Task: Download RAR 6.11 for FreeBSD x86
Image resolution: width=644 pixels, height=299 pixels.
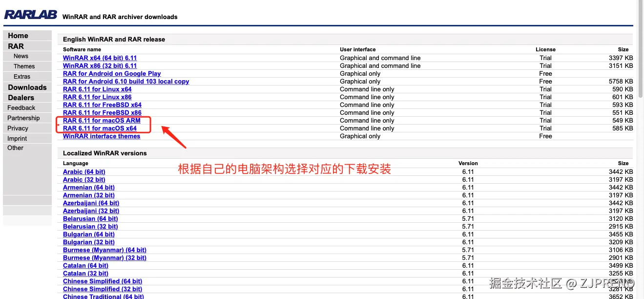Action: pyautogui.click(x=103, y=113)
